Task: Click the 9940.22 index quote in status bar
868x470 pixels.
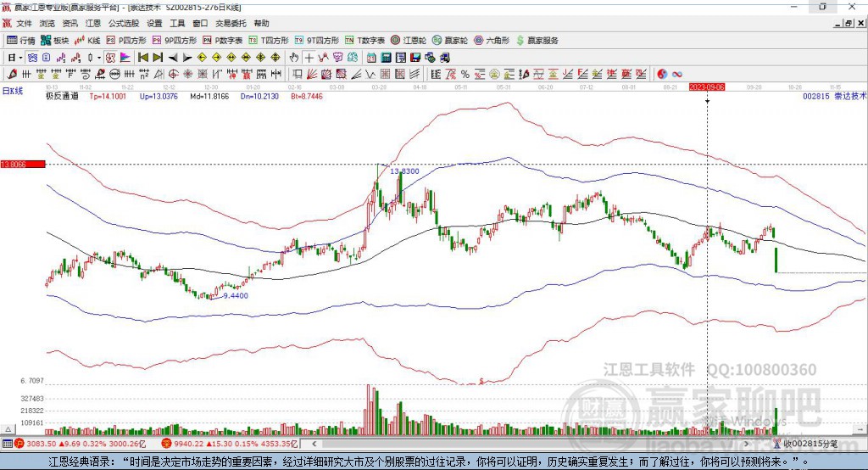Action: (x=189, y=444)
